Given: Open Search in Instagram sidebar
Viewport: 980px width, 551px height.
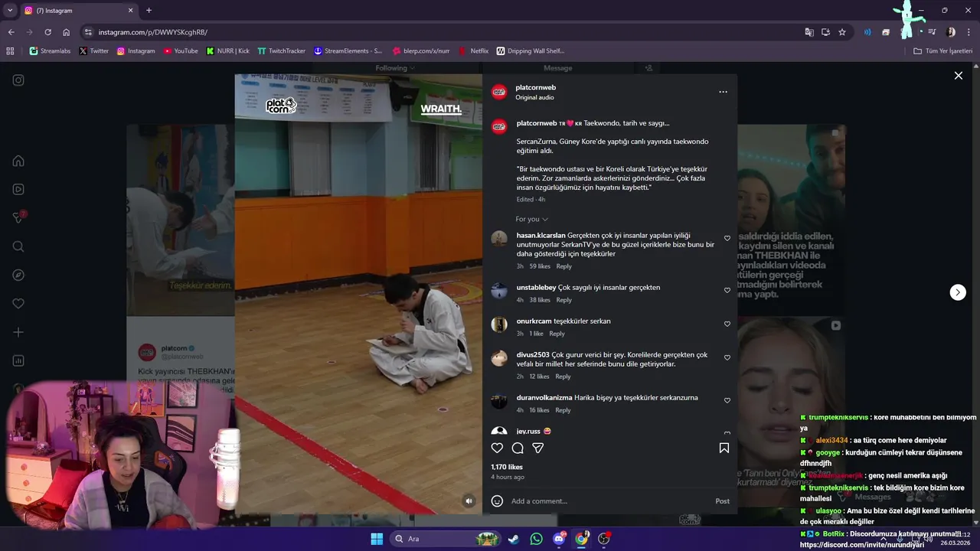Looking at the screenshot, I should (x=18, y=246).
